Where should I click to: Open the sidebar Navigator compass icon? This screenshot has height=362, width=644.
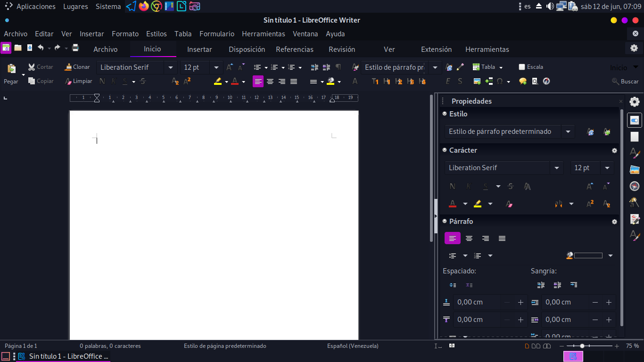[635, 186]
